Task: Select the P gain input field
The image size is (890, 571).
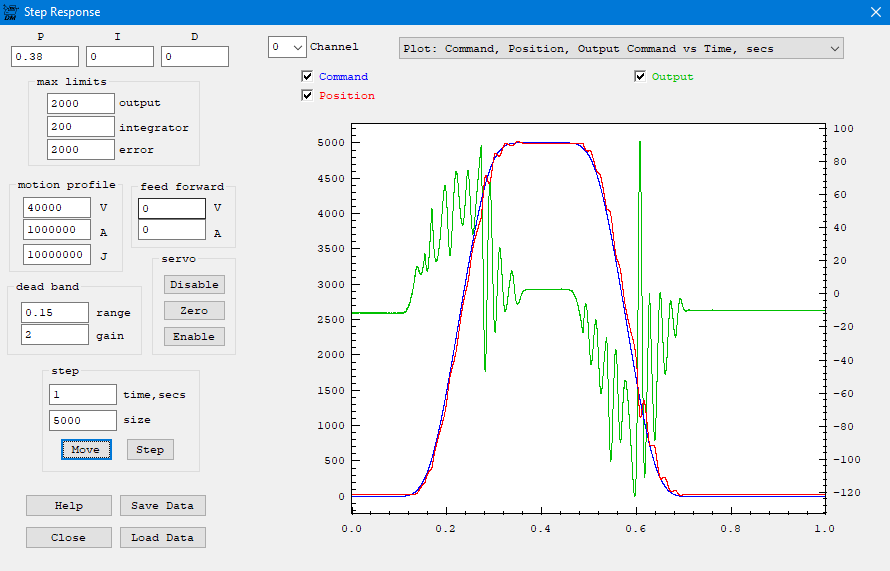Action: pyautogui.click(x=45, y=57)
